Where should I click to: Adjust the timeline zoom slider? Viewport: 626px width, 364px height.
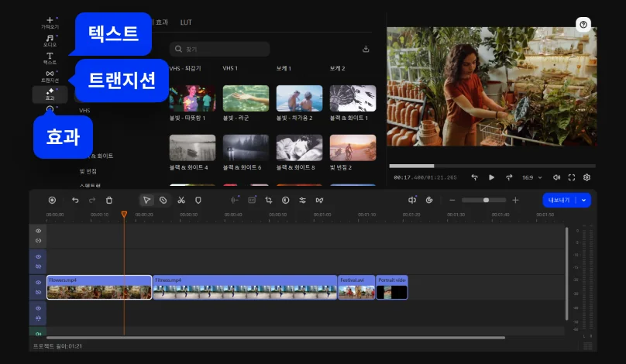[484, 200]
